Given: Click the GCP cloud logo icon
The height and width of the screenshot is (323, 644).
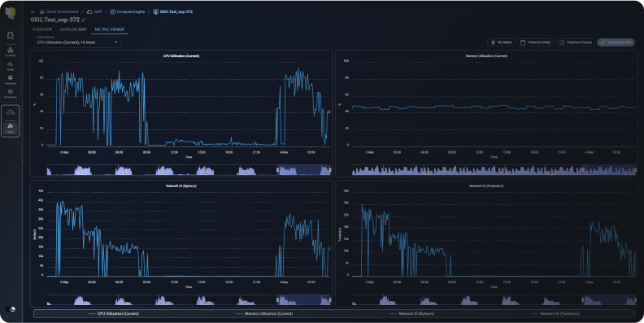Looking at the screenshot, I should [89, 12].
